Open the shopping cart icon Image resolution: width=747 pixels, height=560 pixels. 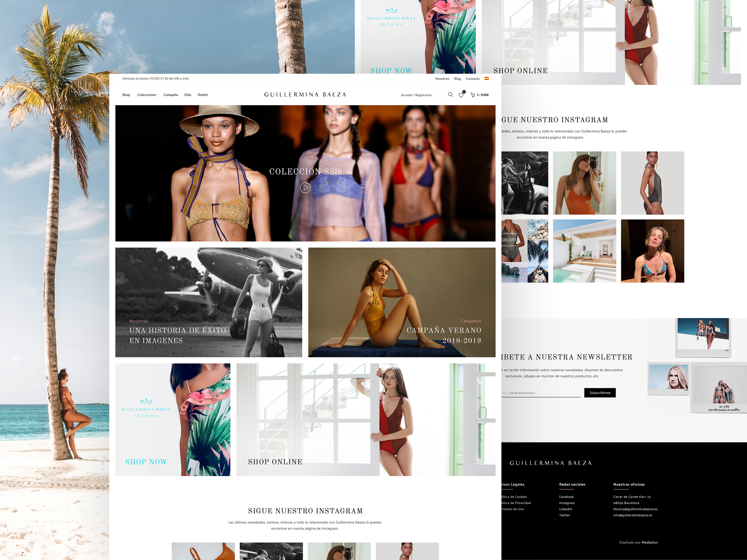tap(472, 95)
